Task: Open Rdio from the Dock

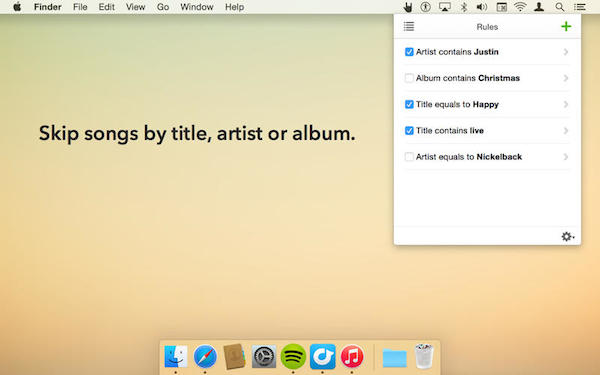Action: [x=323, y=357]
